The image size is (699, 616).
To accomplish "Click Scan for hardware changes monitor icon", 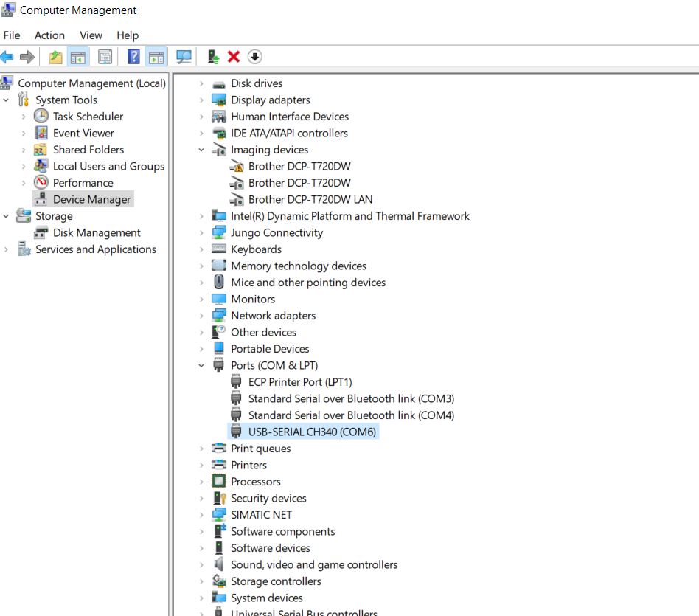I will pos(184,57).
